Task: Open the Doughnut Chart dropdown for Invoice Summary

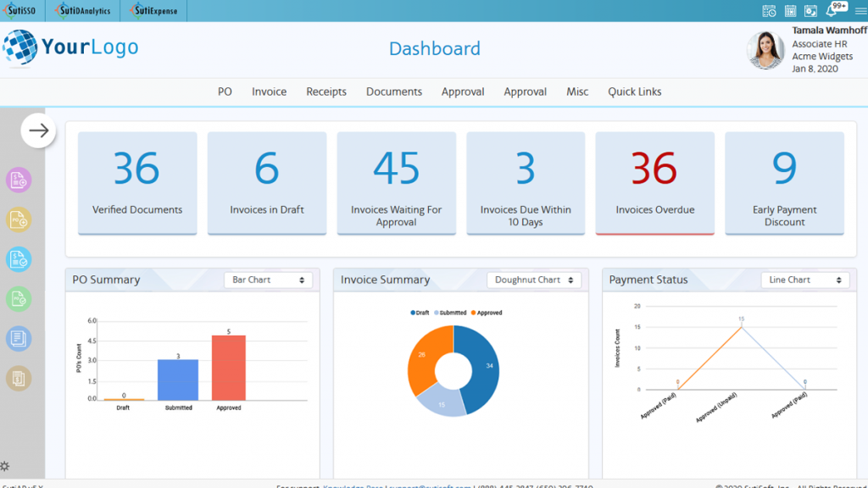Action: 534,280
